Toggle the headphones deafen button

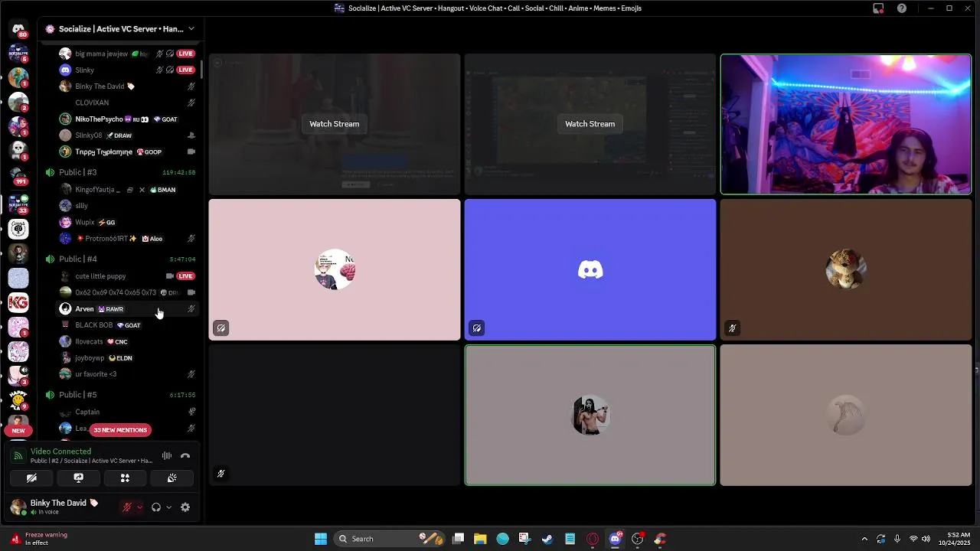pyautogui.click(x=156, y=507)
